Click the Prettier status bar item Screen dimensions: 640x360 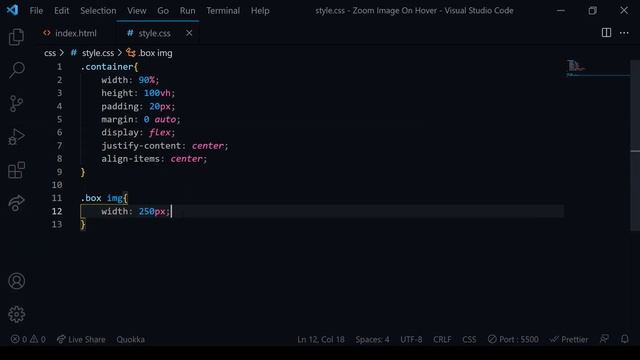(x=569, y=339)
